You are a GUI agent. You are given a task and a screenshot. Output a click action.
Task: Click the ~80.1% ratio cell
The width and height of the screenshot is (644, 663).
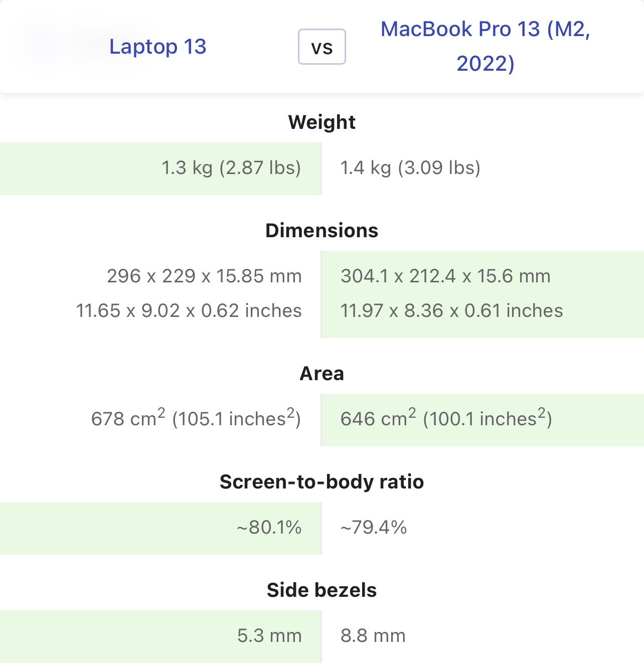tap(160, 528)
